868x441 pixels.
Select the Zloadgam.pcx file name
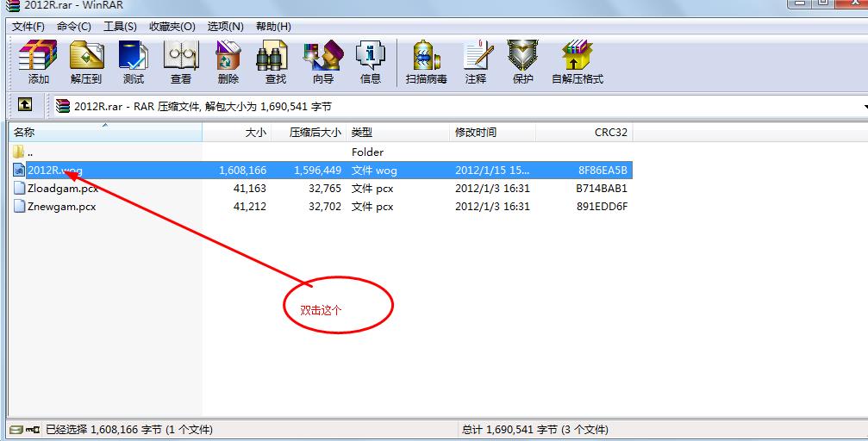[x=63, y=189]
